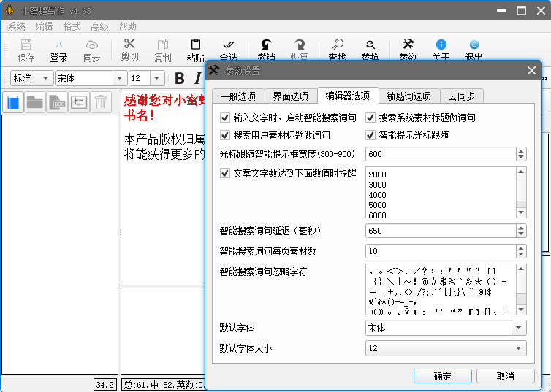Viewport: 551px width, 392px height.
Task: Expand the 默认字体大小 dropdown
Action: pyautogui.click(x=519, y=348)
